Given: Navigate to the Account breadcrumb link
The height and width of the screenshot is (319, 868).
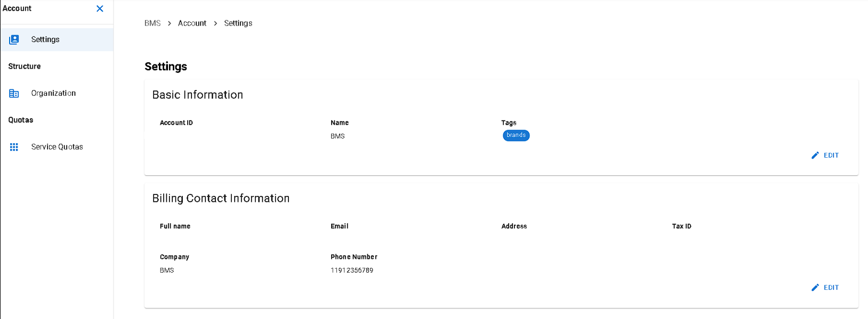Looking at the screenshot, I should (x=192, y=23).
